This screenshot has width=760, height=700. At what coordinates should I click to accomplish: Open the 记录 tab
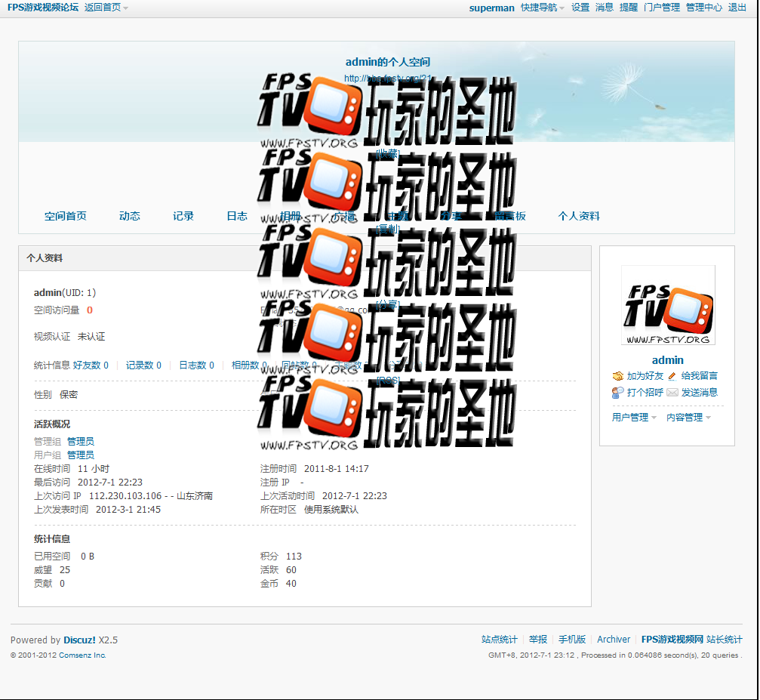[x=183, y=217]
